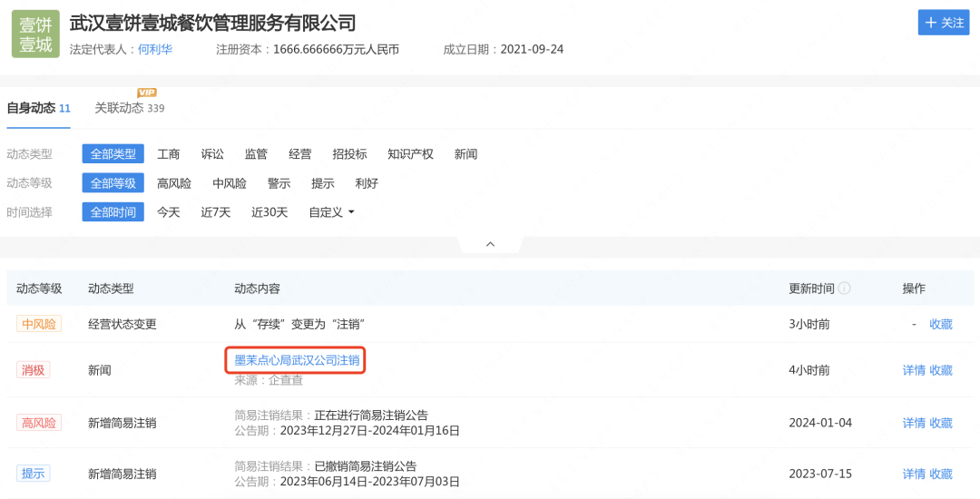The image size is (980, 499).
Task: Click the VIP badge icon
Action: (147, 93)
